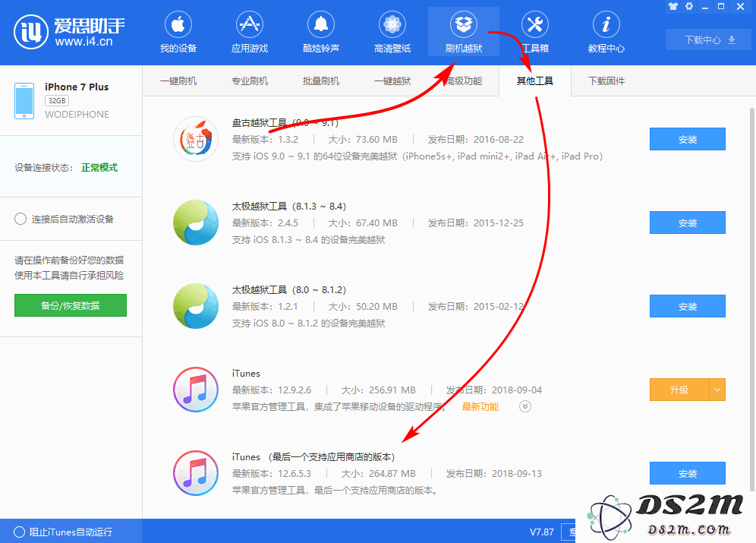Click the iPhone 7 Plus device icon
The height and width of the screenshot is (543, 756).
24,101
